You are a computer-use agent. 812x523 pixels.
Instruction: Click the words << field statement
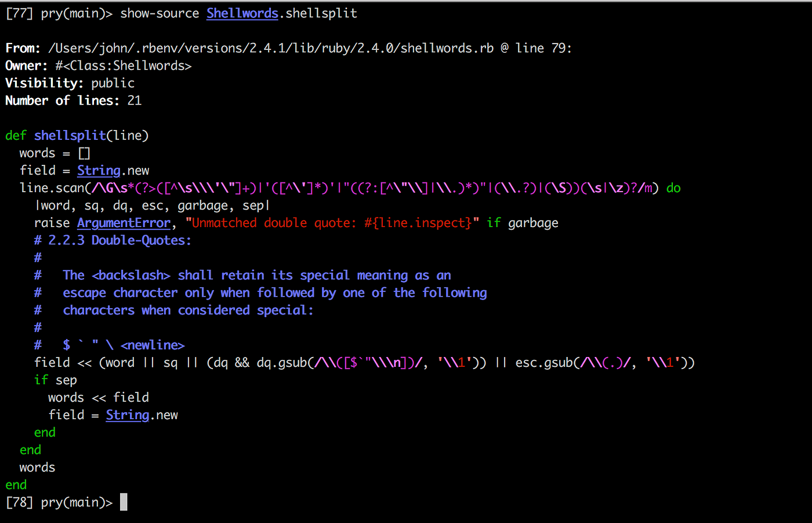98,397
